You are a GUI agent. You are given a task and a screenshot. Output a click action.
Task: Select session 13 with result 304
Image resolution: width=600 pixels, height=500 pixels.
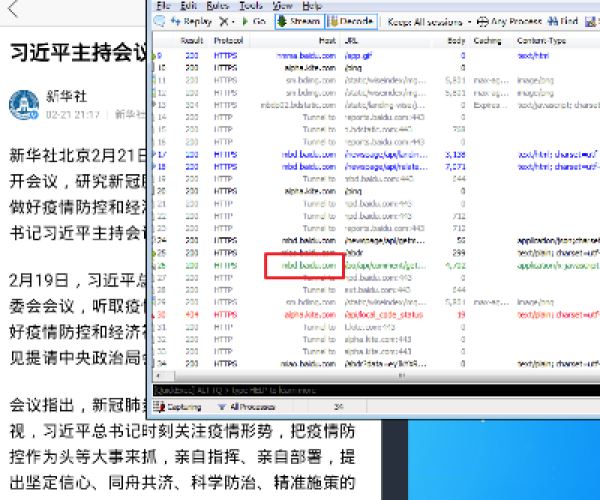coord(376,105)
